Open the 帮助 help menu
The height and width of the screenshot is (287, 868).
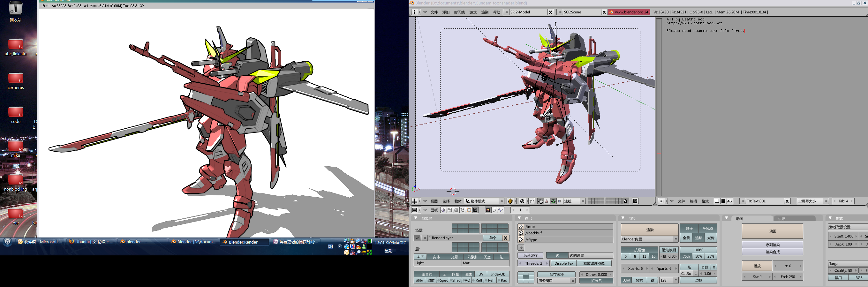click(497, 12)
